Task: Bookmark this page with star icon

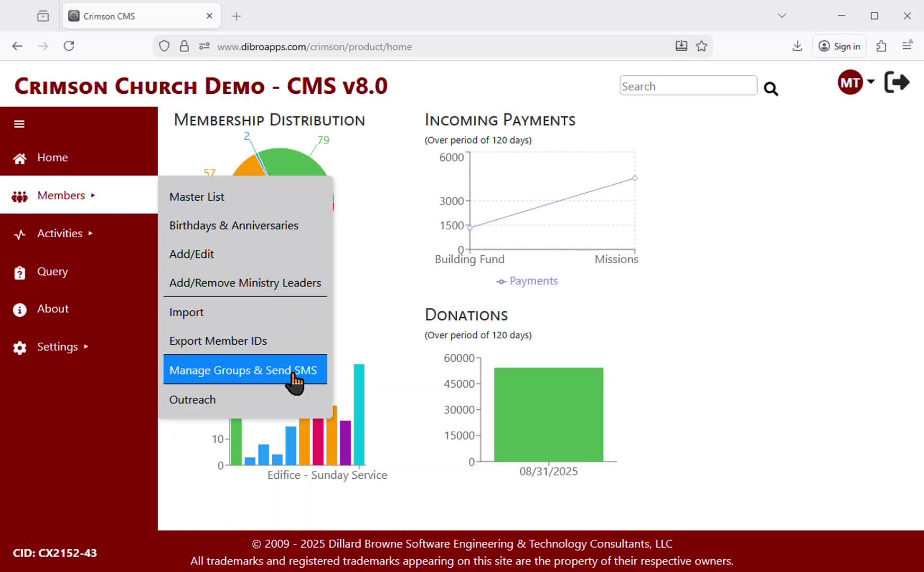Action: (701, 46)
